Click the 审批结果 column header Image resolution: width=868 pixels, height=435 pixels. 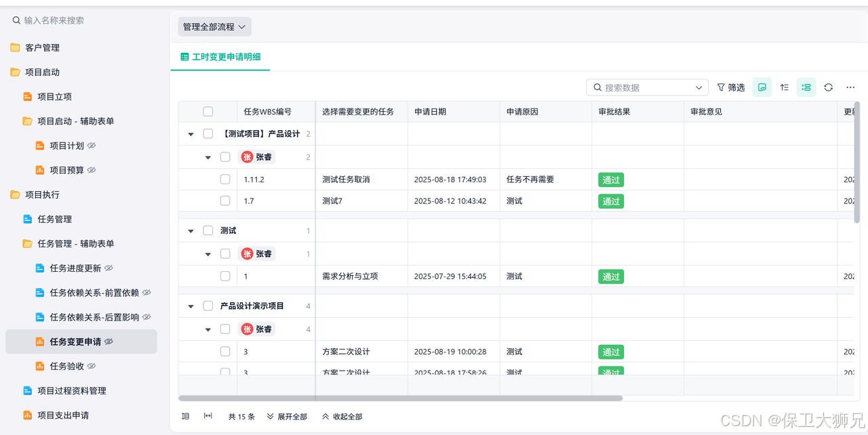click(637, 112)
